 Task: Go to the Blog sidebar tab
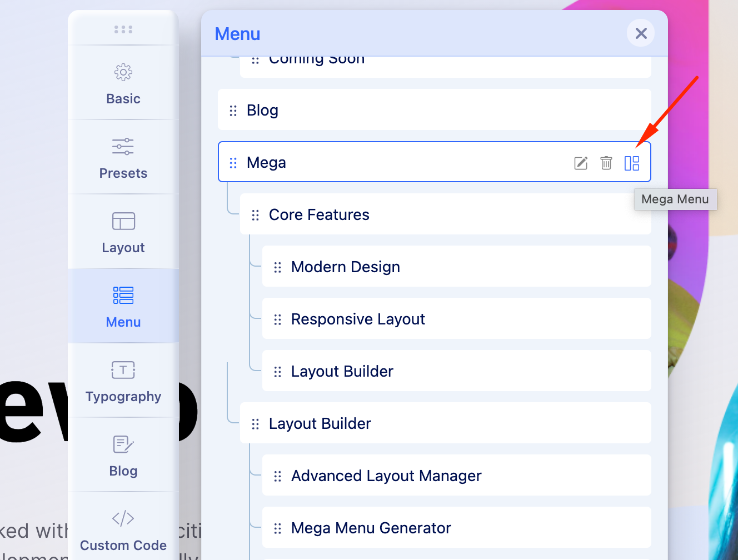[x=123, y=456]
